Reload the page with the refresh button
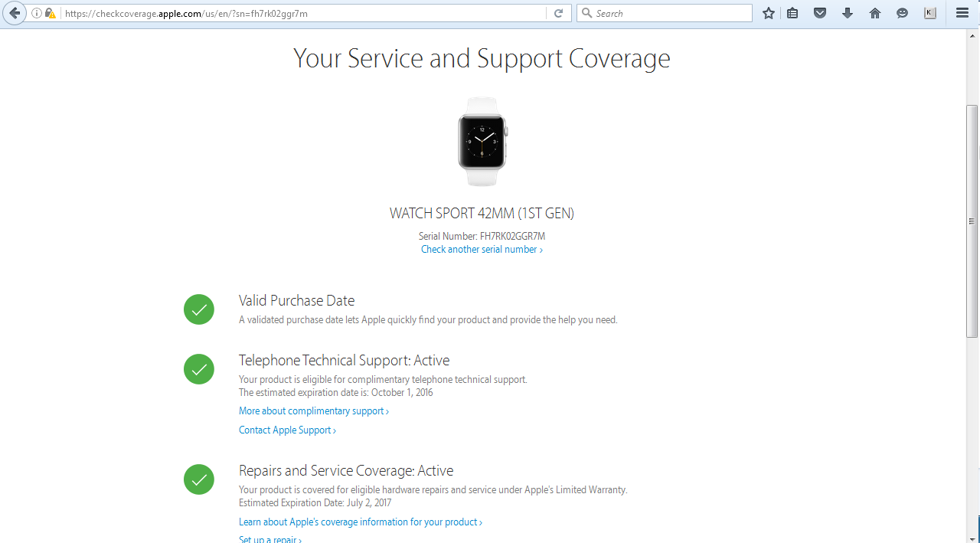Screen dimensions: 980x543 559,13
